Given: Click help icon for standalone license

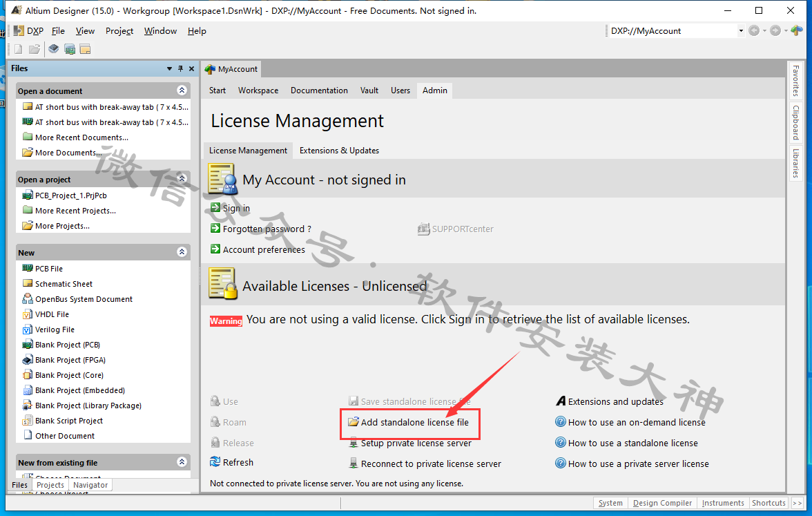Looking at the screenshot, I should [561, 442].
